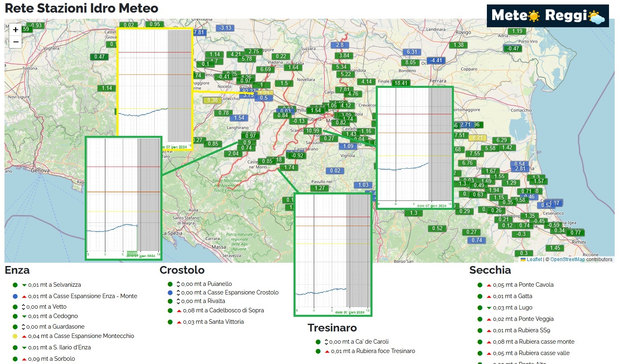Click the red up arrow beside Santa Vittoria
620x364 pixels.
(x=179, y=322)
